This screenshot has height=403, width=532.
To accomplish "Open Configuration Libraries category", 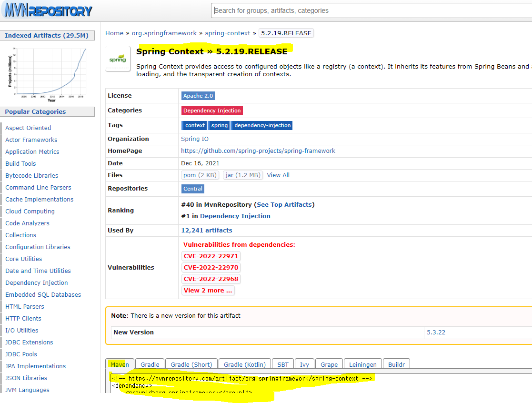I will tap(38, 247).
